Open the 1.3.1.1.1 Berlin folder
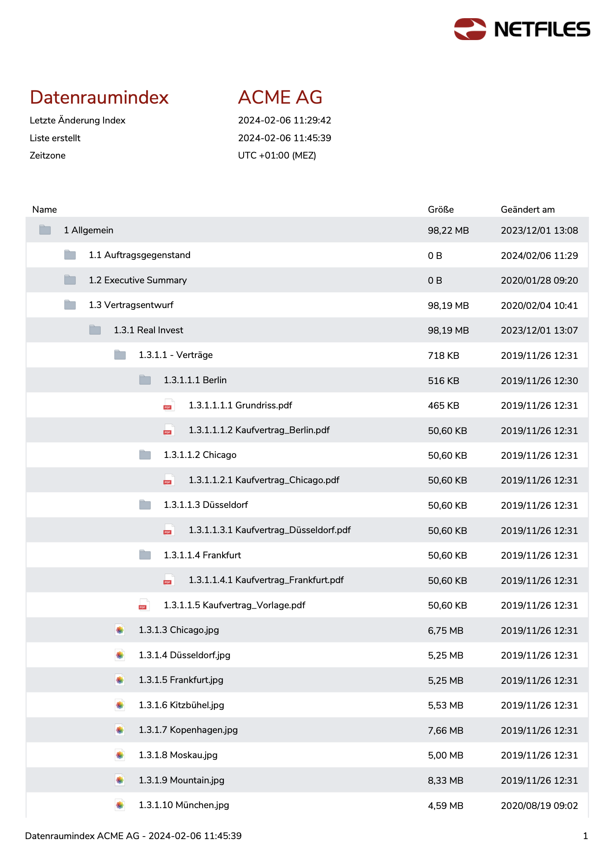This screenshot has width=611, height=868. (195, 380)
